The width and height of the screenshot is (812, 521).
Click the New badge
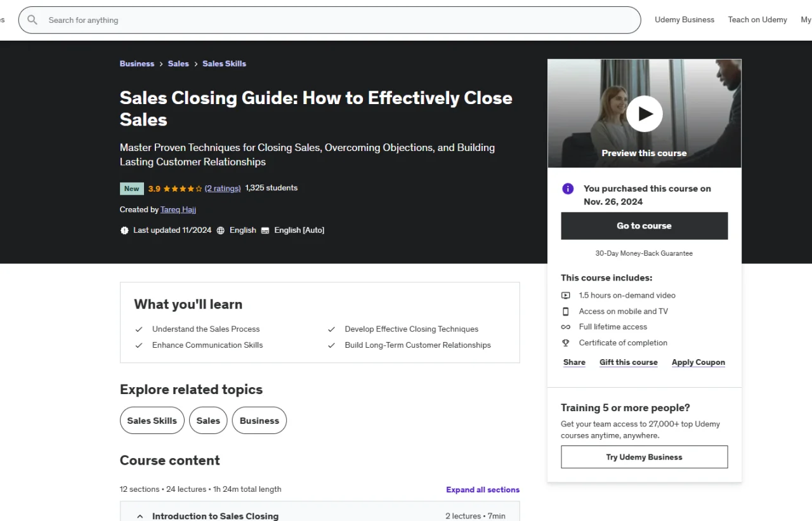131,188
